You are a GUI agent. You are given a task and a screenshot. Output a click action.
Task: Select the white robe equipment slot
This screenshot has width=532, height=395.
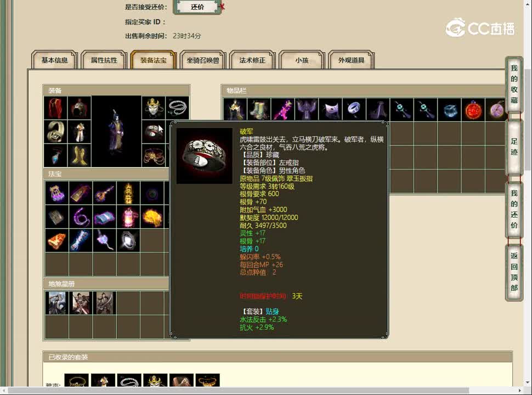click(80, 132)
